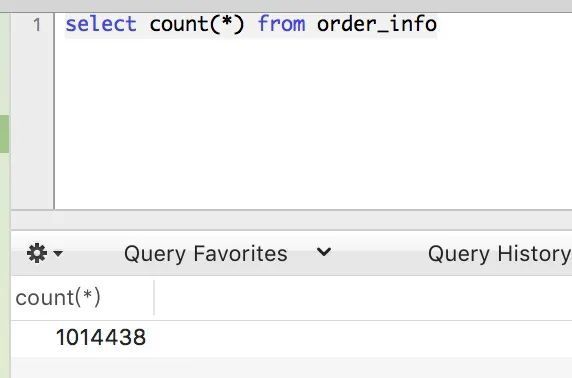Click the divider between editor and results
This screenshot has height=378, width=572.
(291, 220)
